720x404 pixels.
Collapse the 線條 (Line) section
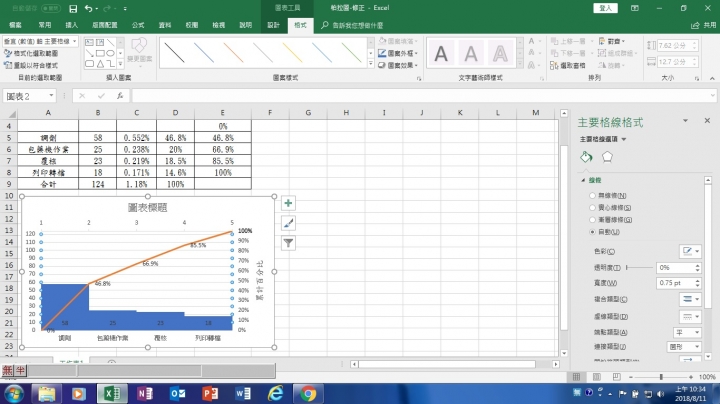tap(583, 180)
